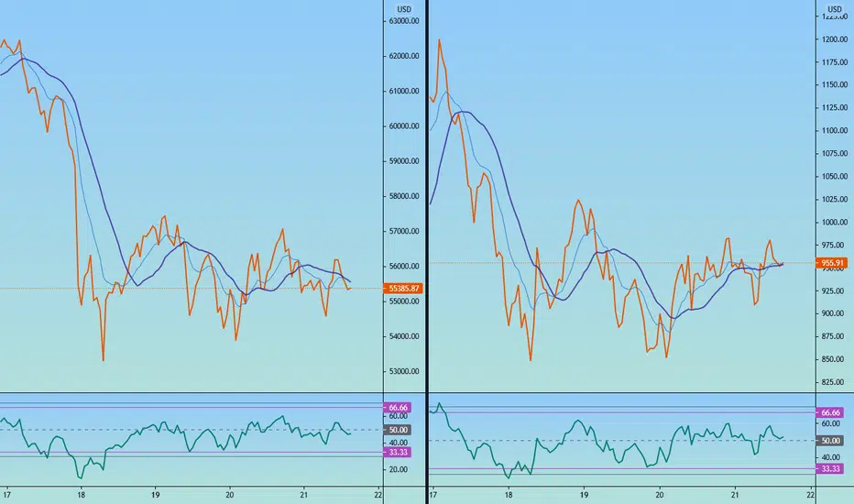Click purple 66.66 RSI label beside 20.00 scale
Screen dimensions: 854x504
coord(398,408)
